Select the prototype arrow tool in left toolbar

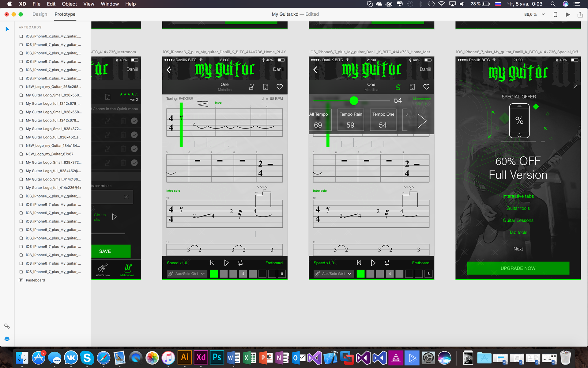point(7,29)
